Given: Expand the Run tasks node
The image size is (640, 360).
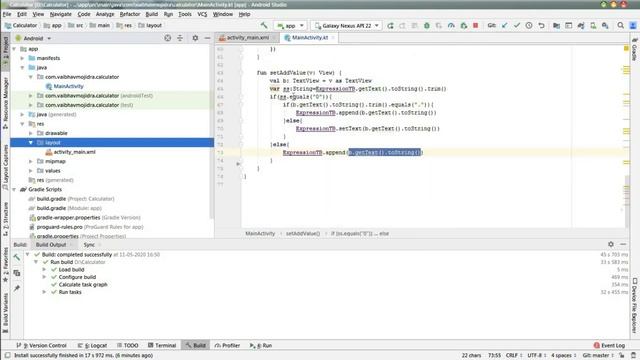Looking at the screenshot, I should tap(44, 292).
